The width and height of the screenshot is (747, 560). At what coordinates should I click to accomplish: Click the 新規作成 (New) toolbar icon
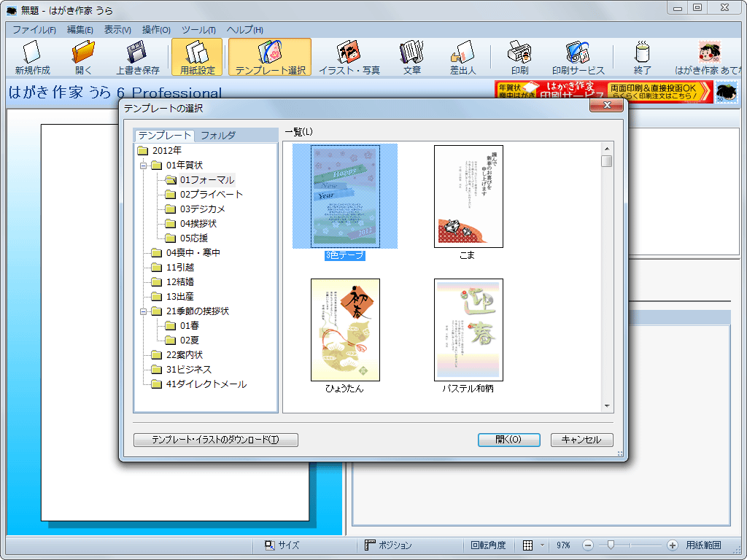pyautogui.click(x=32, y=58)
